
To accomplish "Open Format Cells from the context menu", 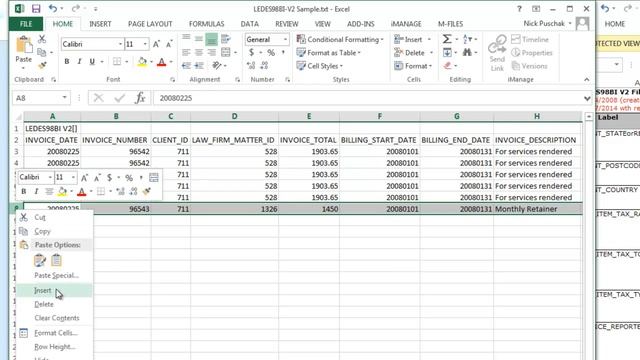I will click(54, 333).
